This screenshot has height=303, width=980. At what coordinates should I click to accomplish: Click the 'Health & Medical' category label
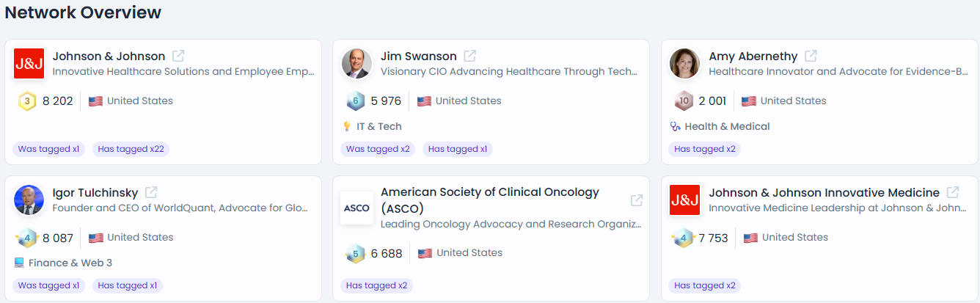coord(727,126)
